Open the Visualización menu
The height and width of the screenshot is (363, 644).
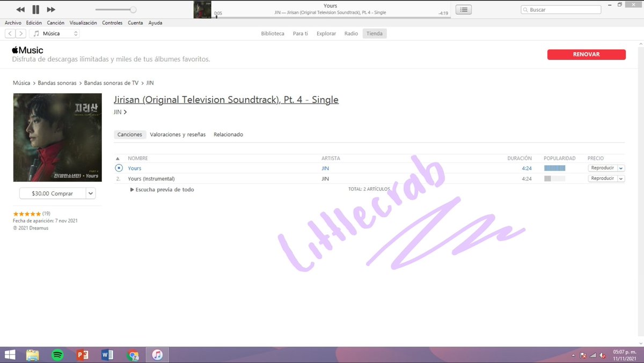(x=83, y=23)
